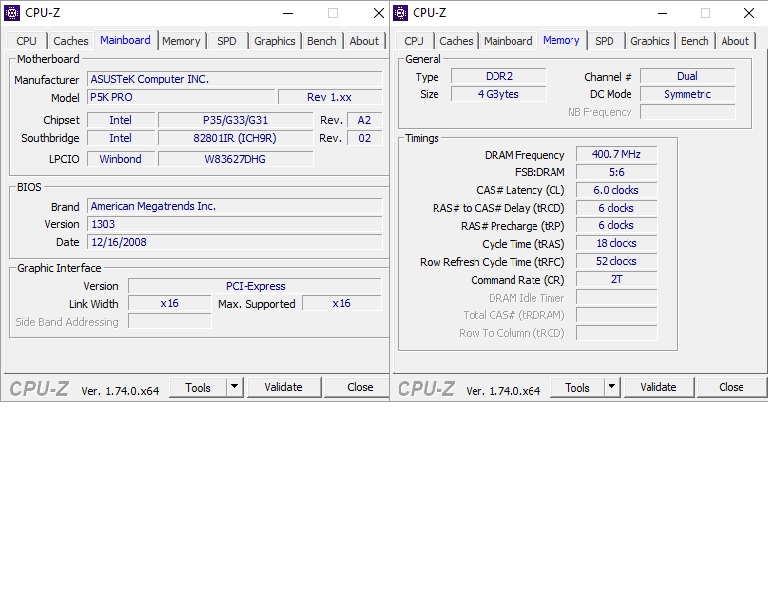Click Cycle Time (tRAS) value 18 clocks

coord(616,243)
